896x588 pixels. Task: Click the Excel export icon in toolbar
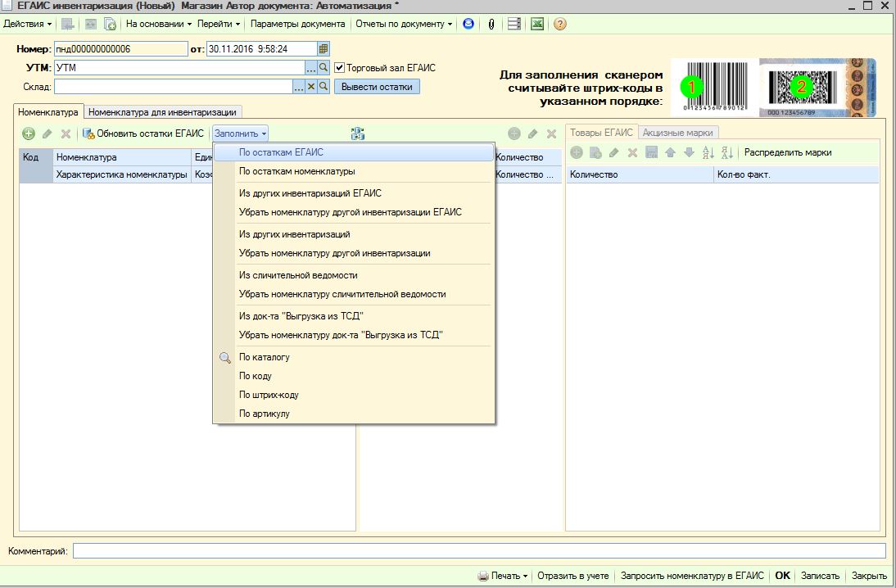[x=537, y=24]
